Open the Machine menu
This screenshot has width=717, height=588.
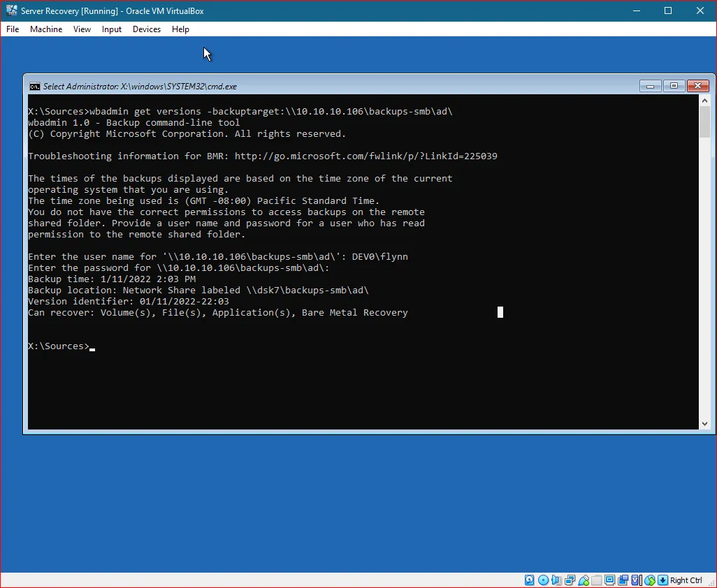pos(46,29)
